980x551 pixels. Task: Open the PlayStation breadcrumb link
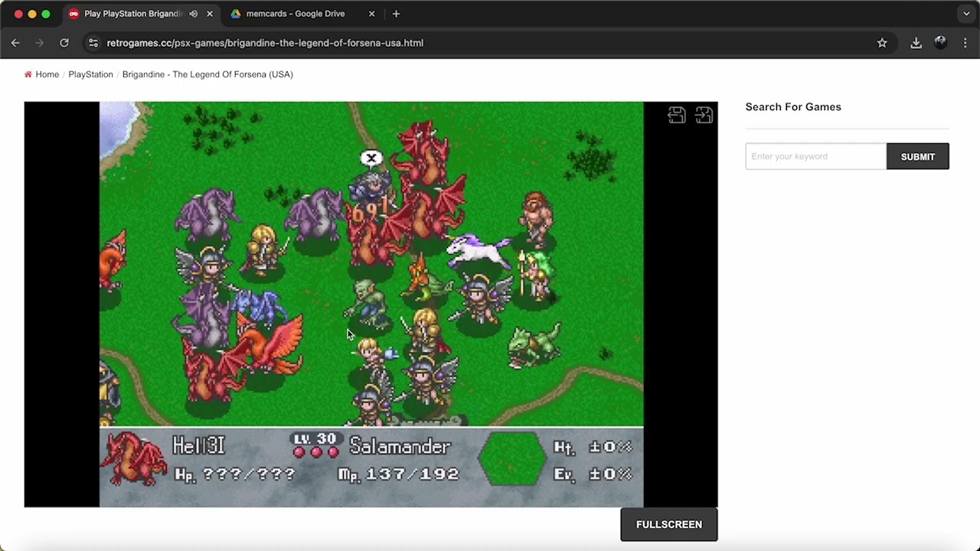click(90, 74)
